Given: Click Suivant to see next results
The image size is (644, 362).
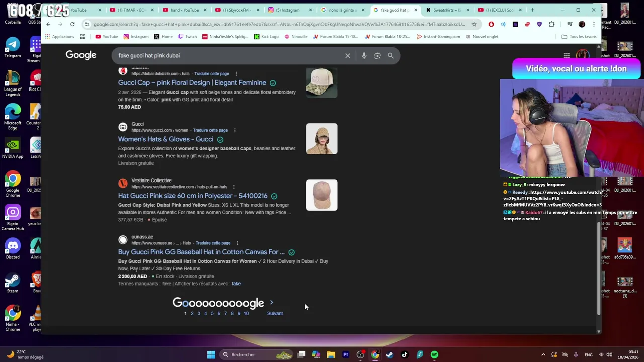Looking at the screenshot, I should tap(275, 313).
